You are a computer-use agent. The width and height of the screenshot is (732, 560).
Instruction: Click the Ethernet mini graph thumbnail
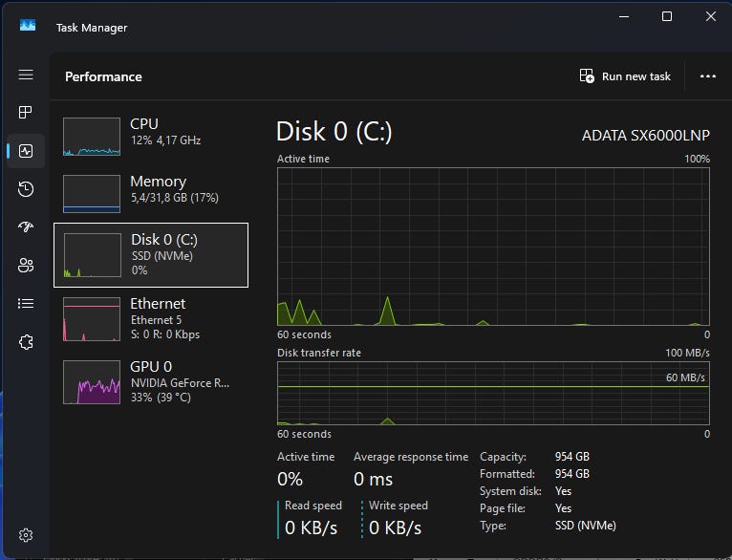tap(92, 319)
